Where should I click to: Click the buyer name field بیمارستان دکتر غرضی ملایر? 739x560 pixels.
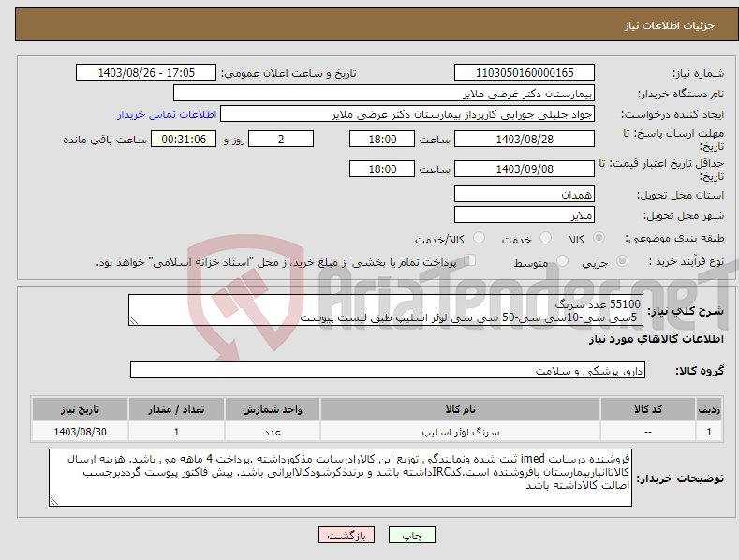click(x=384, y=93)
